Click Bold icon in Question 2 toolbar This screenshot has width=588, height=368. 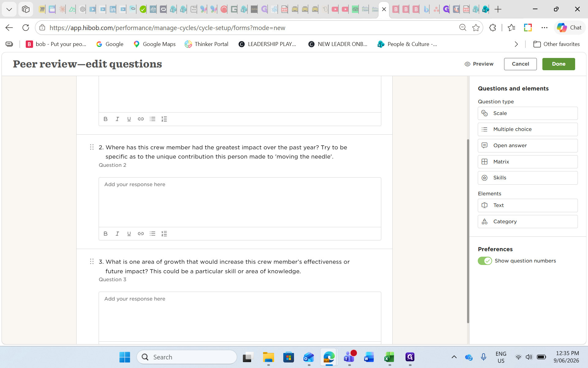[x=106, y=234]
